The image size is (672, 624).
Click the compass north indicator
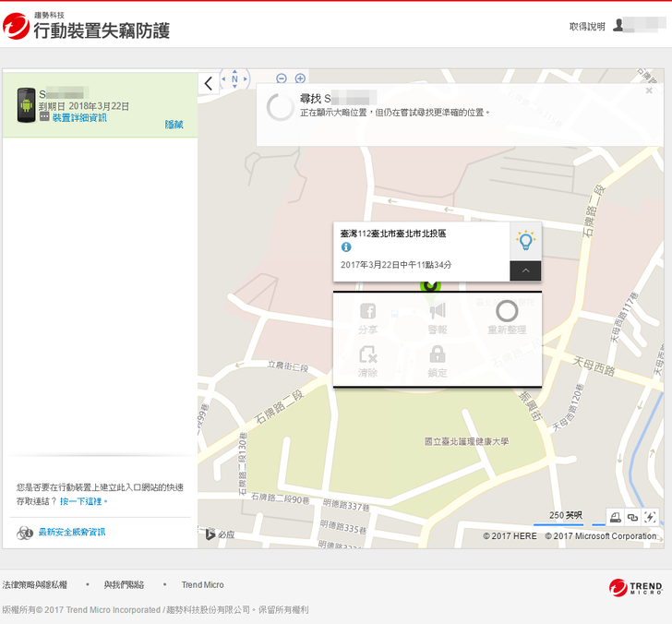point(234,79)
